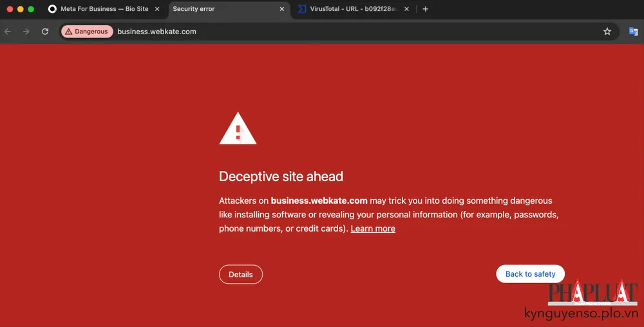Click the green macOS fullscreen button
This screenshot has width=644, height=327.
tap(31, 8)
